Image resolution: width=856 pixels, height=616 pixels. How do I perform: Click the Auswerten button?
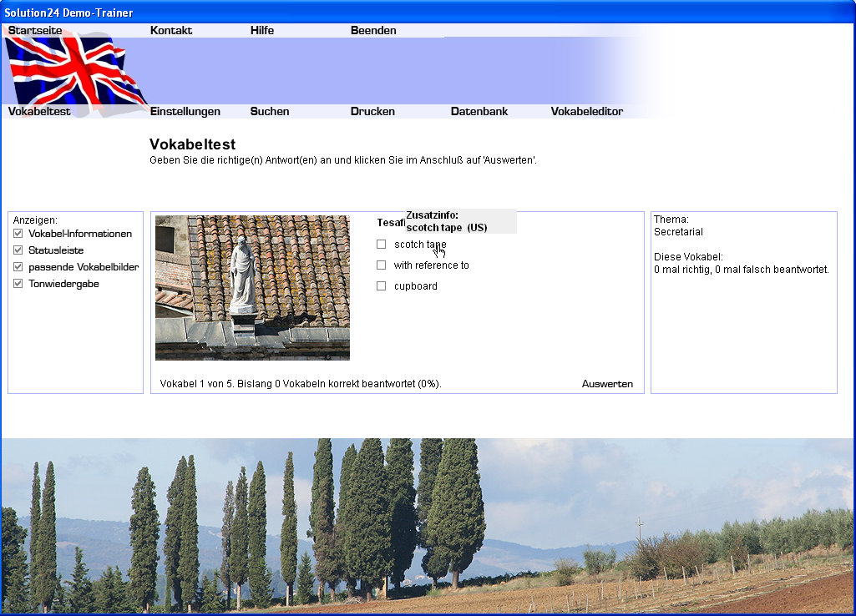[x=607, y=384]
